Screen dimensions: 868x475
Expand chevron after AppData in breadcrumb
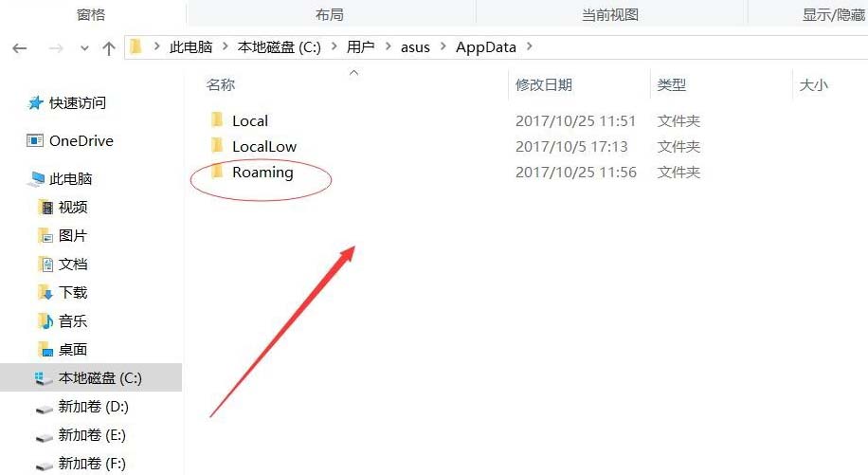point(529,47)
